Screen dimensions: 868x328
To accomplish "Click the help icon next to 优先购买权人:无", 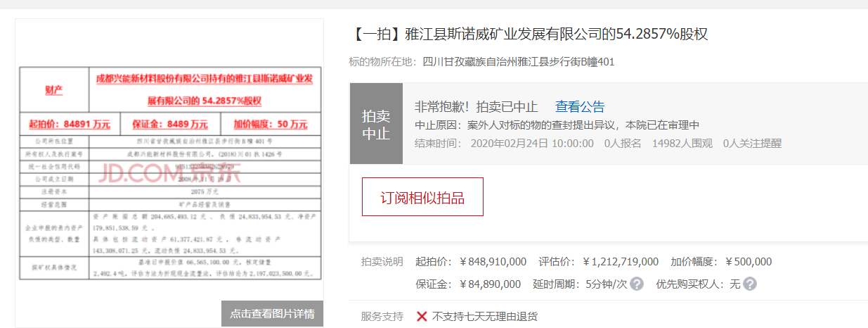I will (x=750, y=284).
